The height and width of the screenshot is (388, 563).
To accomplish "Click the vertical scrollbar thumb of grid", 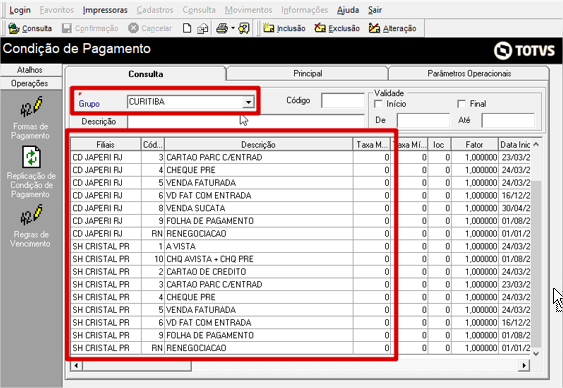I will pyautogui.click(x=536, y=264).
